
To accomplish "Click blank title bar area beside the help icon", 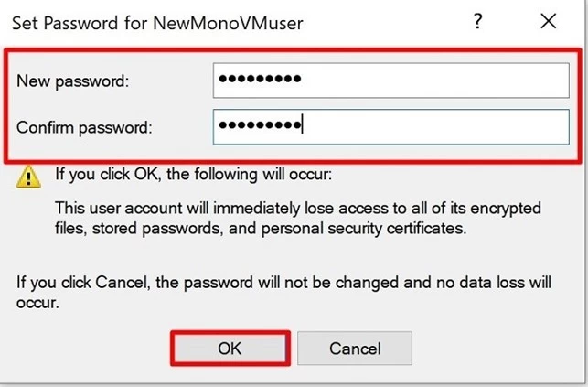I will coord(386,23).
